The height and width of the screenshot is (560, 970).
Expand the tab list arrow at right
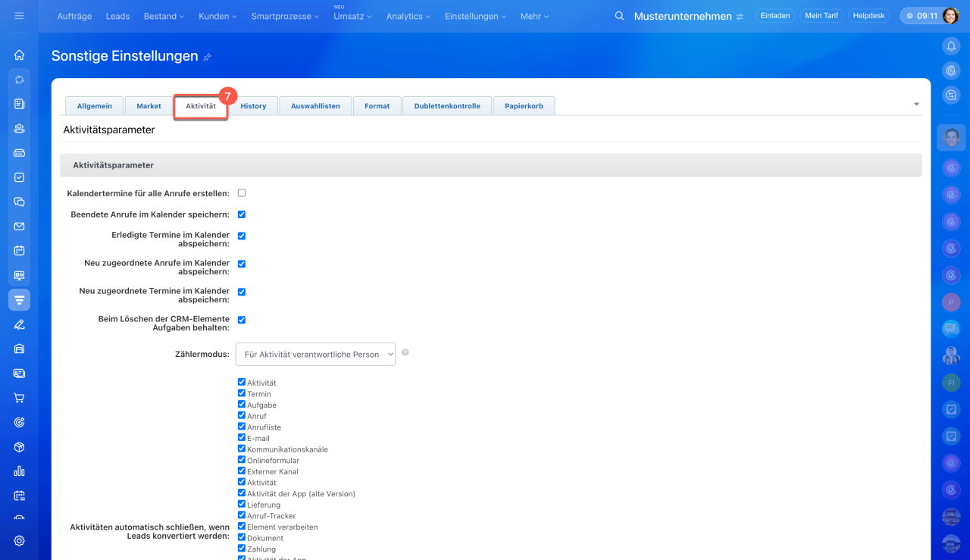(x=916, y=105)
